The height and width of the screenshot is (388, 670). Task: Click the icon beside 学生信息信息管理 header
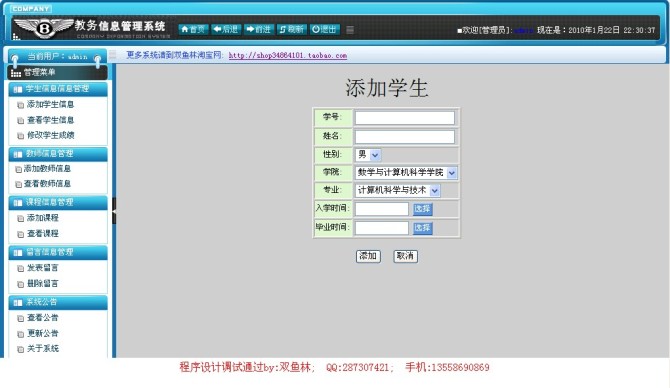[x=18, y=89]
